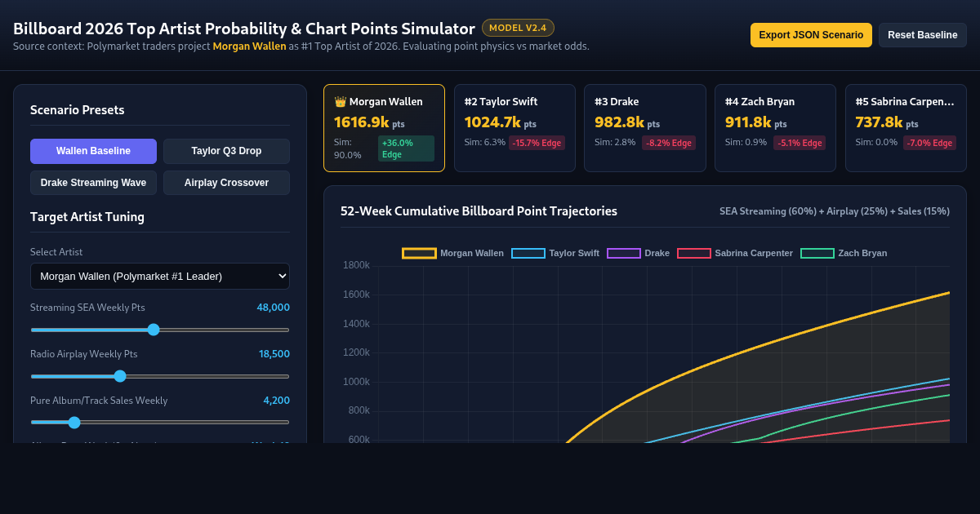The image size is (980, 514).
Task: Click the highlighted Morgan Wallen name in subtitle
Action: pyautogui.click(x=249, y=47)
